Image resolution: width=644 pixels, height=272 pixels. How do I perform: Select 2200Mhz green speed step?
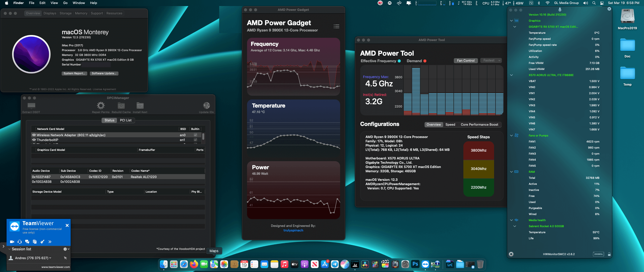(478, 187)
